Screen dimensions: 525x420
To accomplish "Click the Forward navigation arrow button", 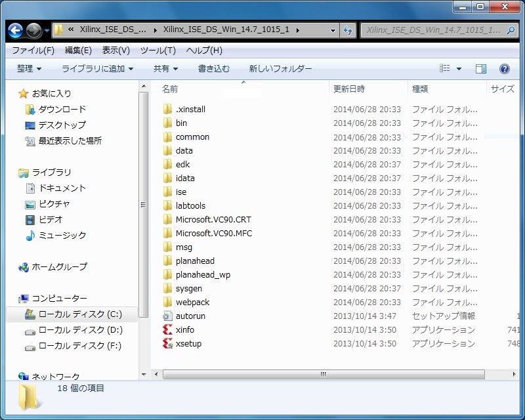I will point(34,30).
